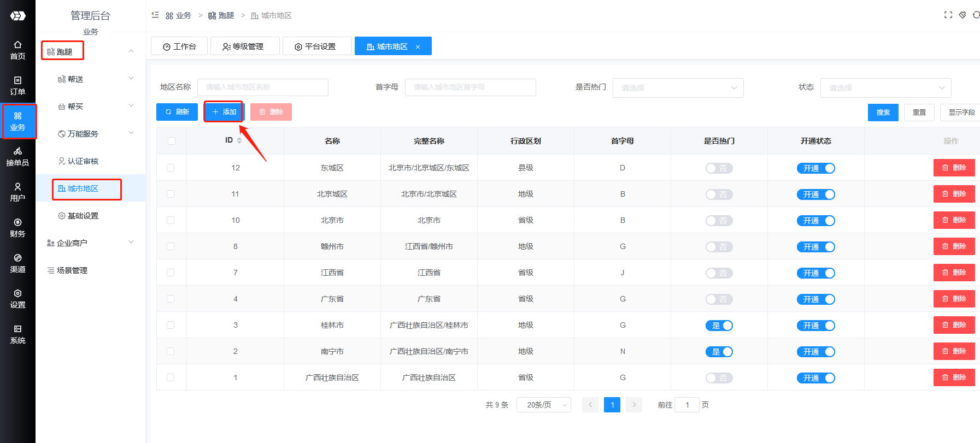Screen dimensions: 980x443
Task: Collapse the side menu with the fold icon
Action: (155, 15)
